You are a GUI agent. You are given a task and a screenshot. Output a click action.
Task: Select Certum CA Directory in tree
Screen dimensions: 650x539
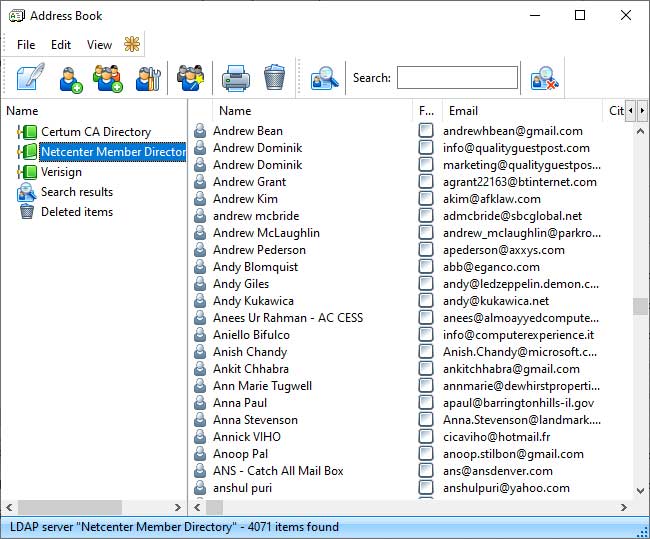pyautogui.click(x=95, y=132)
